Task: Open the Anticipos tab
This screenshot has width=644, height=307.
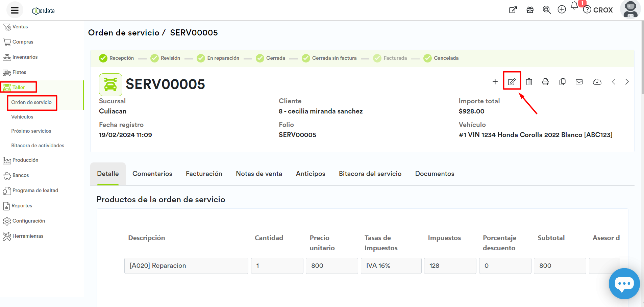Action: click(x=311, y=174)
